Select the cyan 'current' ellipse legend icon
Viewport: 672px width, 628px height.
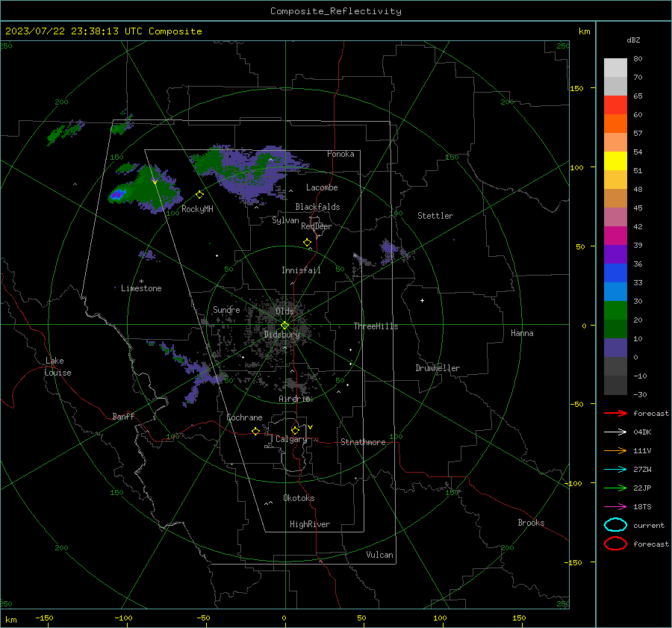click(x=615, y=525)
